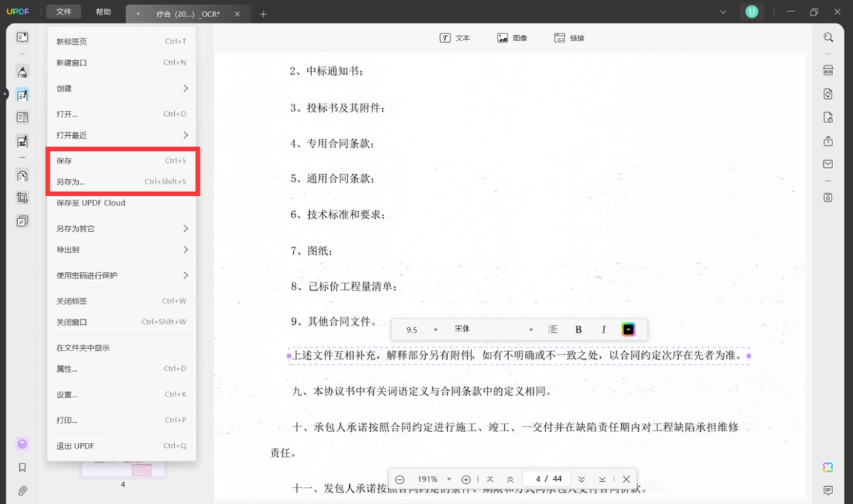Go to first page arrow

click(x=490, y=479)
